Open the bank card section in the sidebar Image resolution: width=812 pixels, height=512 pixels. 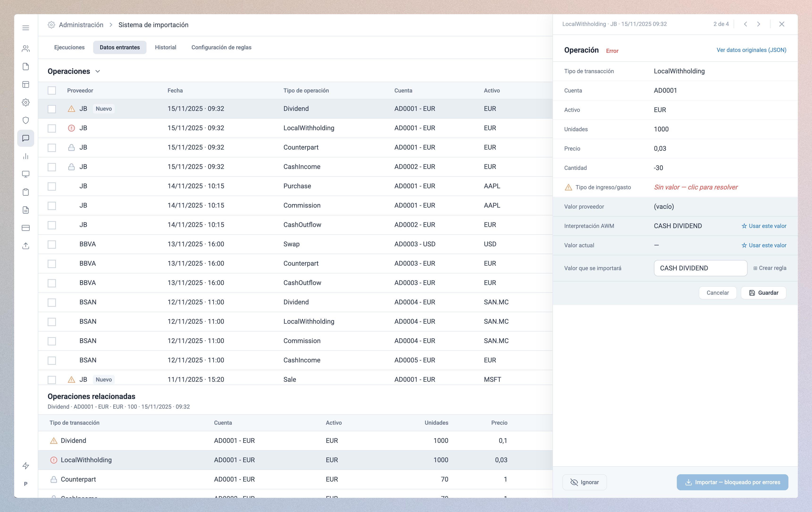click(26, 228)
